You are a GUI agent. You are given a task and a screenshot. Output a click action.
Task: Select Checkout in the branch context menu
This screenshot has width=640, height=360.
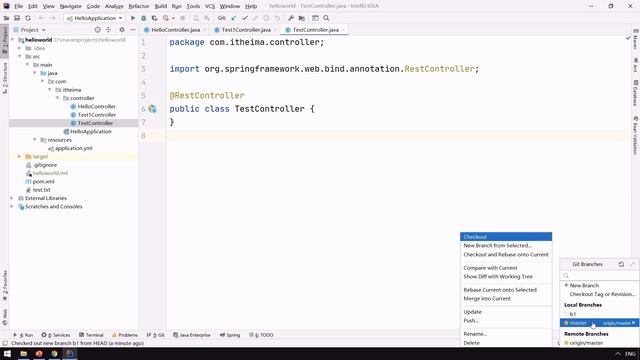[x=506, y=237]
